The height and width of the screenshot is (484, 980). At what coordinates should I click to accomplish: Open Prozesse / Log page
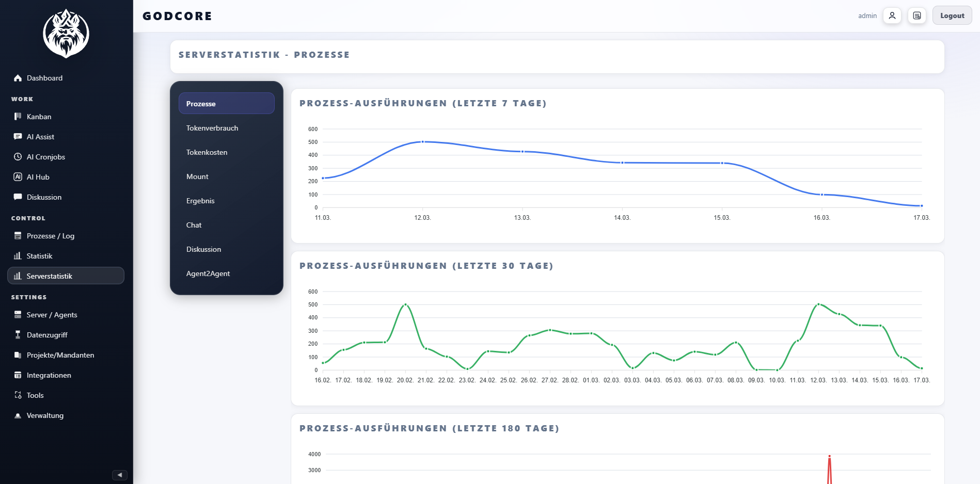click(x=51, y=236)
